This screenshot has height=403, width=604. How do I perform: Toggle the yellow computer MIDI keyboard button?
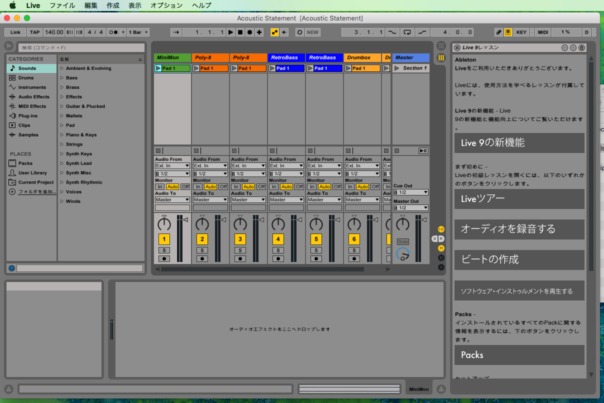(508, 32)
